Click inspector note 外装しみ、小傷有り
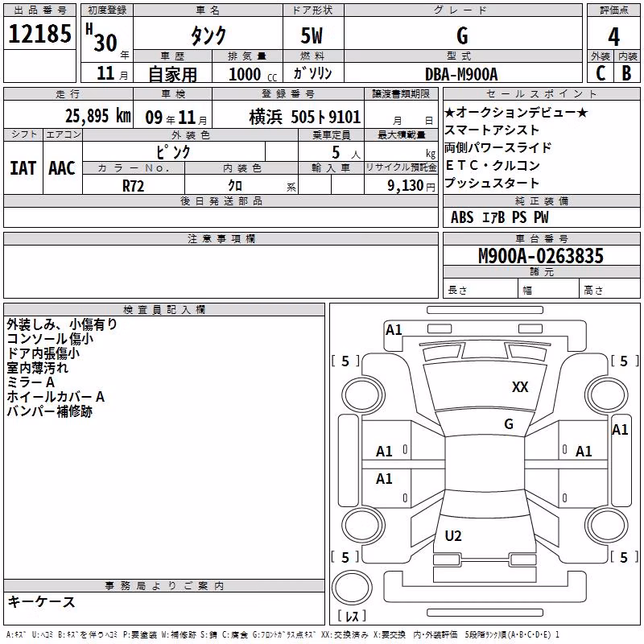The image size is (644, 644). click(x=62, y=324)
